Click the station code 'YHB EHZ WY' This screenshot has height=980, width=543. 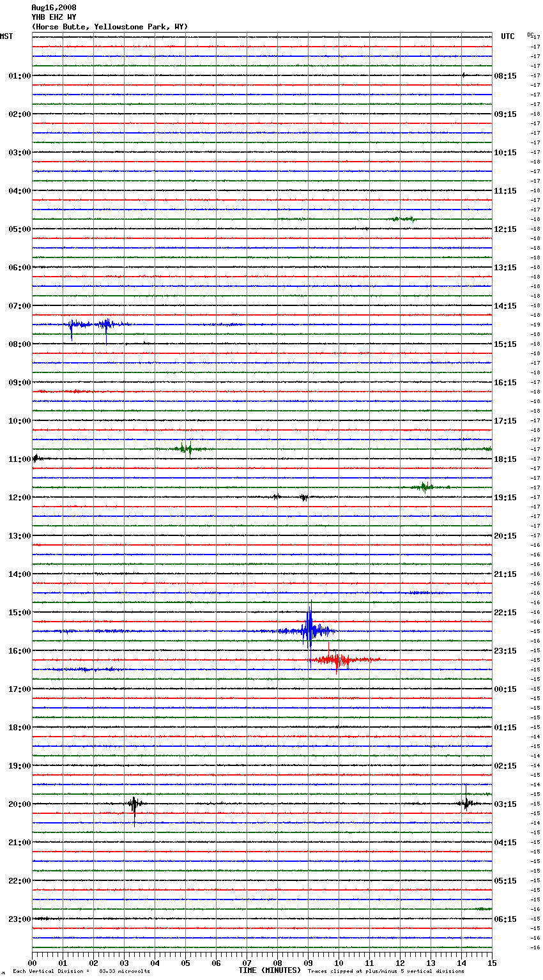[x=54, y=17]
